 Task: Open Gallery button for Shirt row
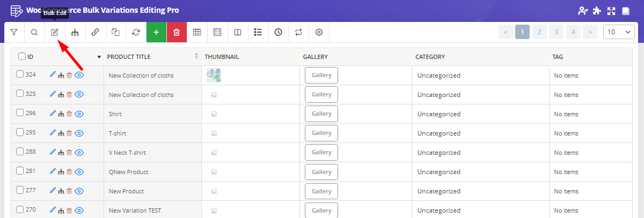tap(321, 114)
